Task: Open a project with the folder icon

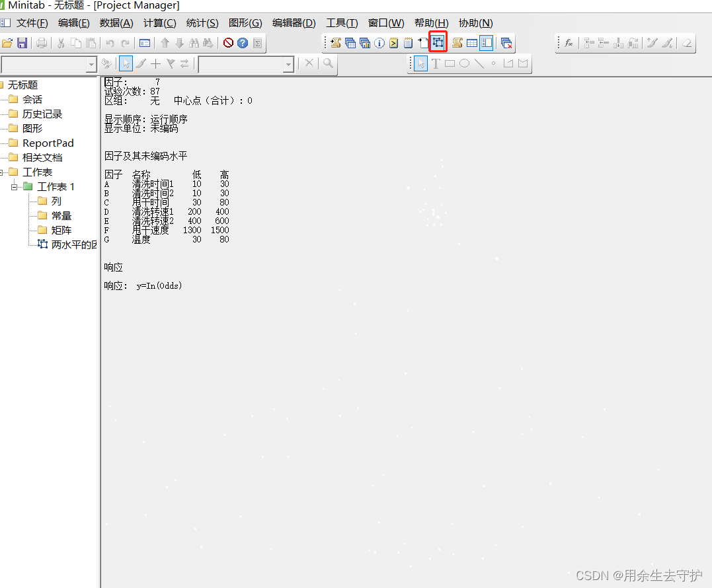Action: coord(7,43)
